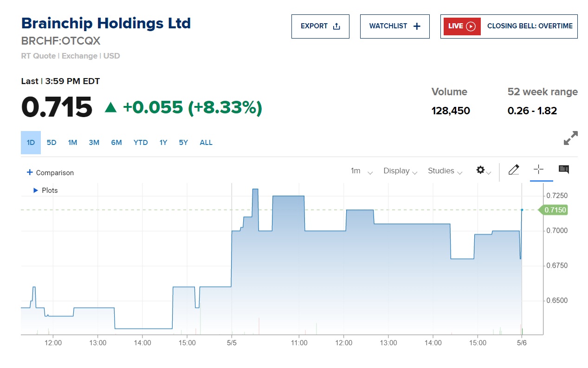The height and width of the screenshot is (368, 588).
Task: Select the 1D range tab
Action: click(31, 143)
